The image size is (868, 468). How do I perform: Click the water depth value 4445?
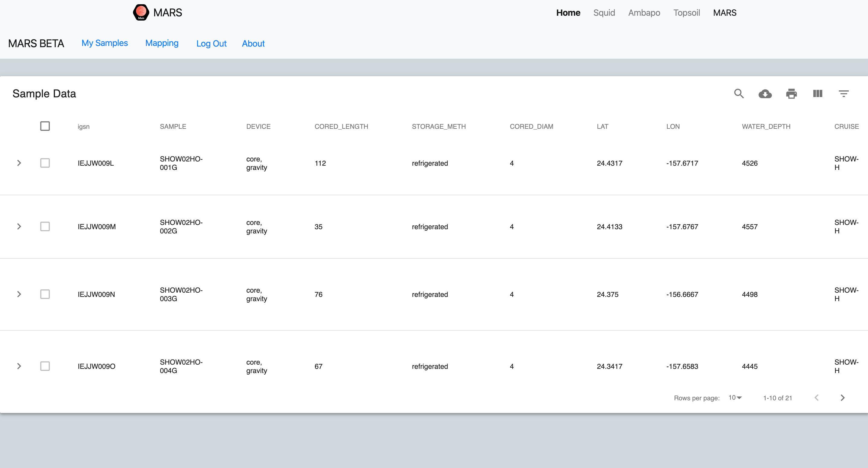[750, 366]
